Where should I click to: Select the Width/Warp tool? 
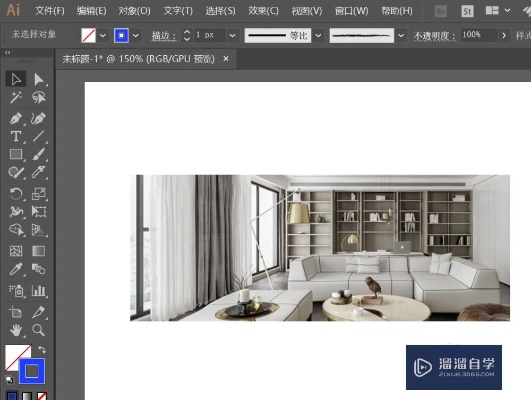pos(16,212)
